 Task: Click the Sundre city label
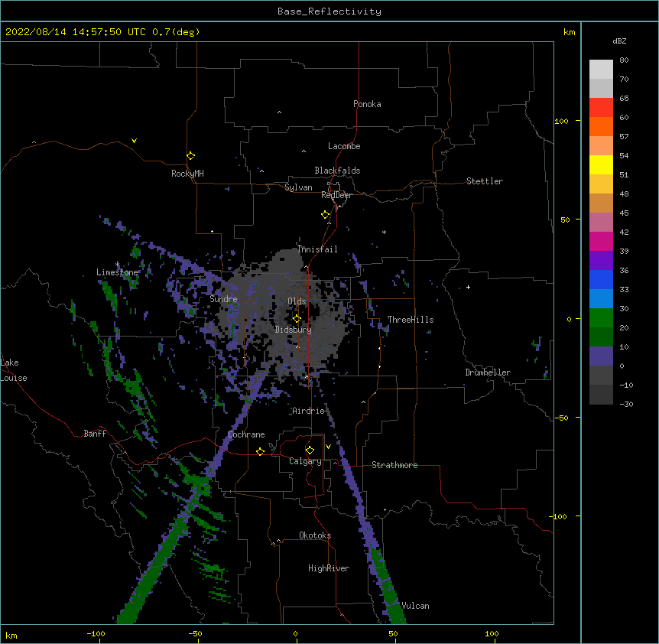point(223,299)
